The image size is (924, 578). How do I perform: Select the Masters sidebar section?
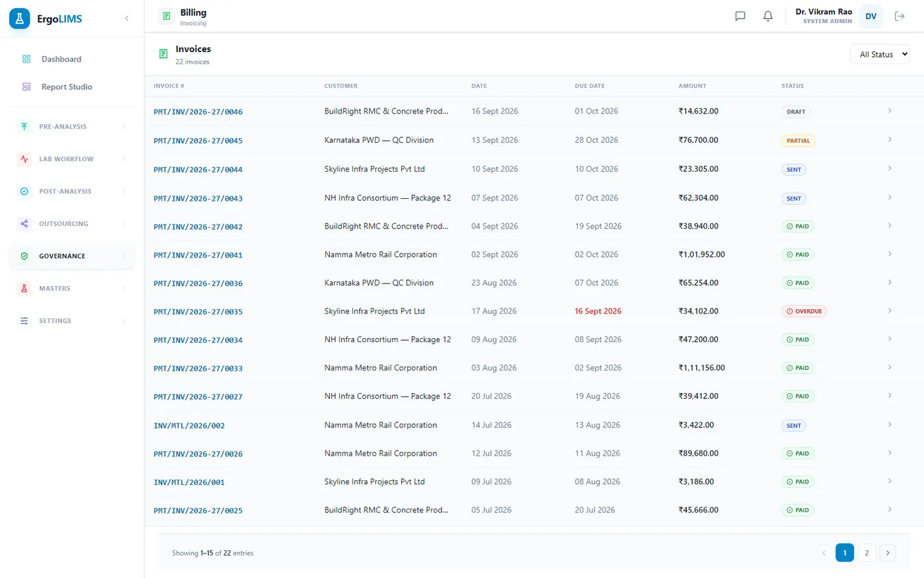73,288
